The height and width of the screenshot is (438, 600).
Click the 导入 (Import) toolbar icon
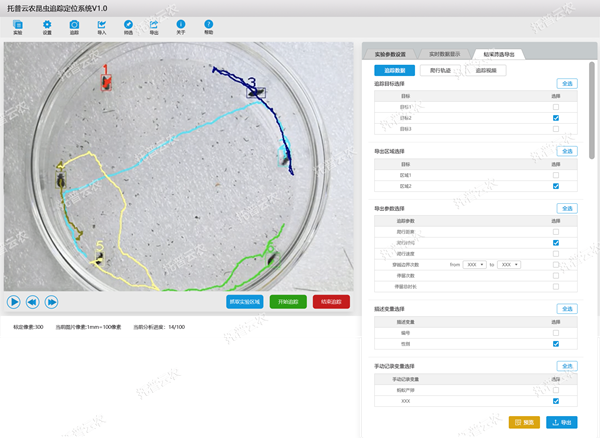101,26
